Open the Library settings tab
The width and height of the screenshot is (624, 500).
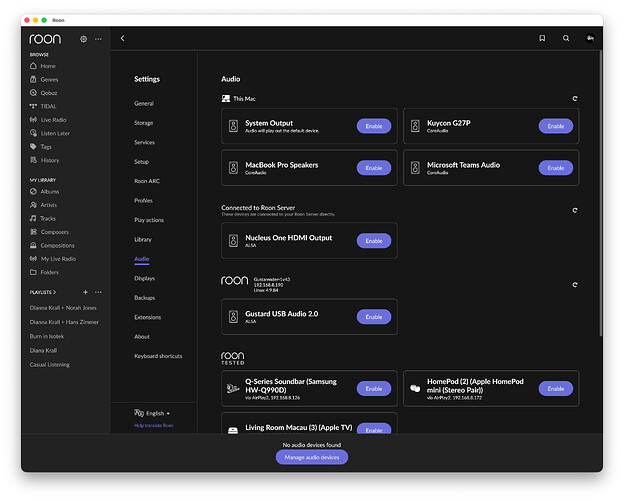[143, 239]
